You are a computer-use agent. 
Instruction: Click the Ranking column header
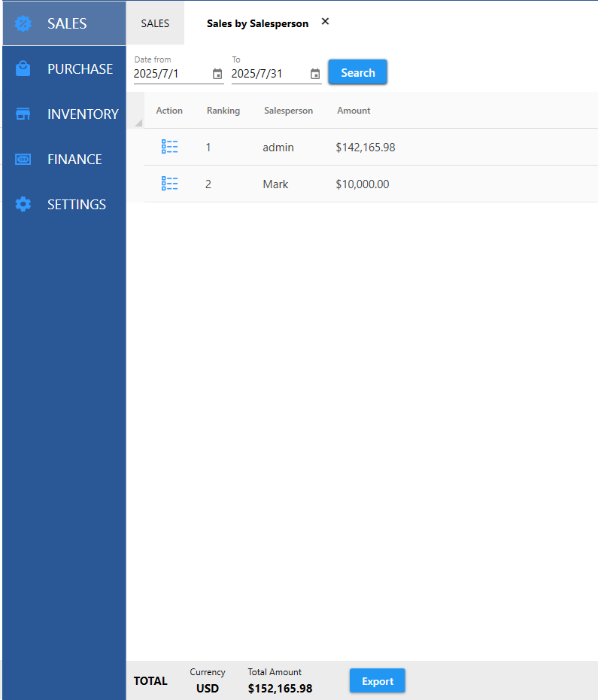(x=223, y=111)
